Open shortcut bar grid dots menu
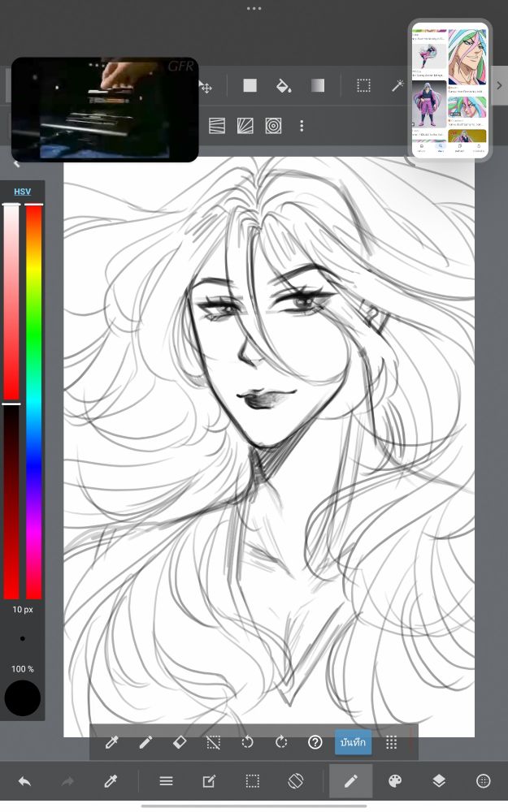 click(392, 742)
